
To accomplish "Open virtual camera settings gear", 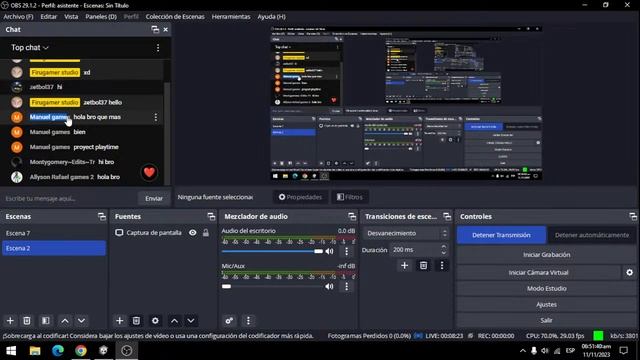I will click(629, 272).
